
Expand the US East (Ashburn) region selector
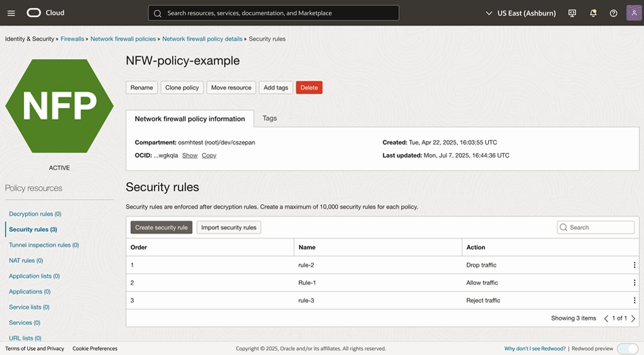pyautogui.click(x=521, y=13)
